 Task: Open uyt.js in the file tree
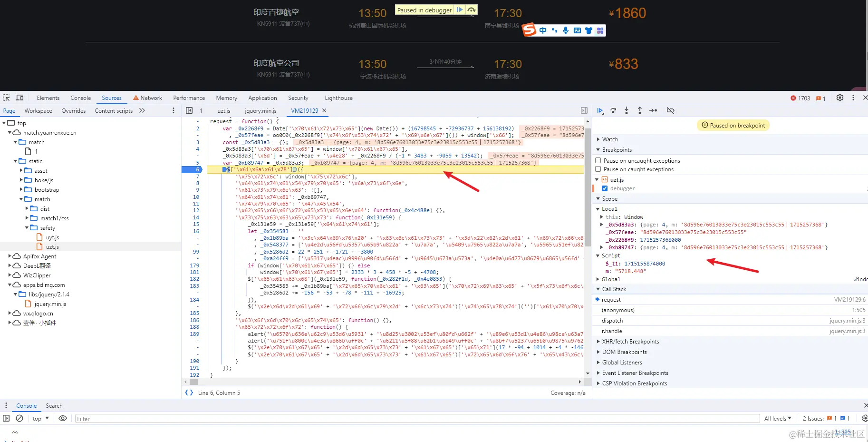[x=52, y=237]
